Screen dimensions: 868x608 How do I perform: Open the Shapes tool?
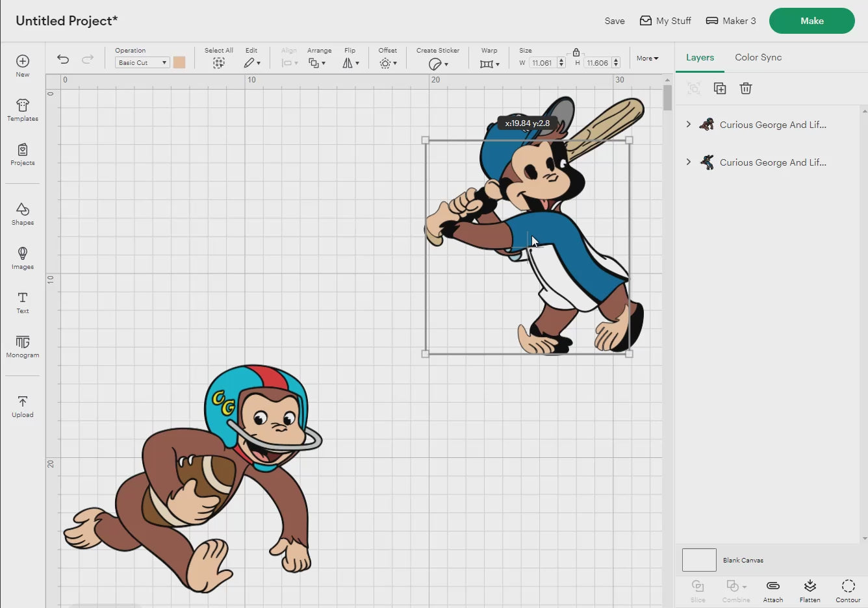[23, 214]
